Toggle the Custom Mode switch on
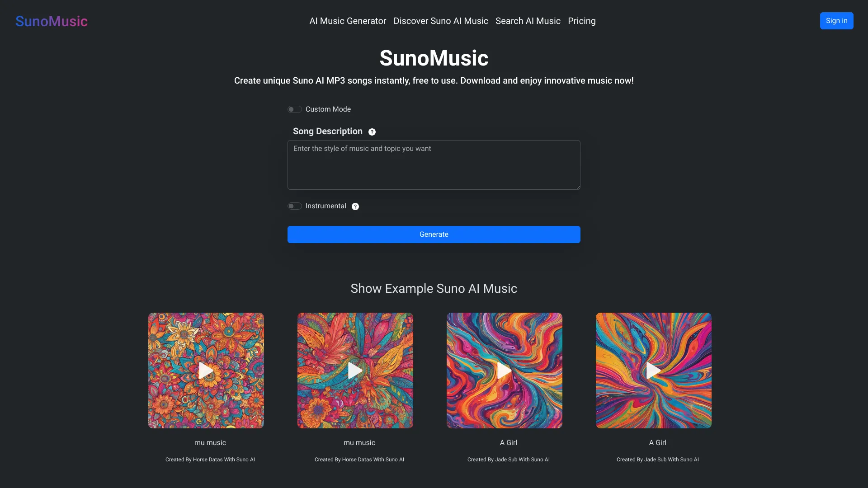This screenshot has width=868, height=488. pos(294,109)
